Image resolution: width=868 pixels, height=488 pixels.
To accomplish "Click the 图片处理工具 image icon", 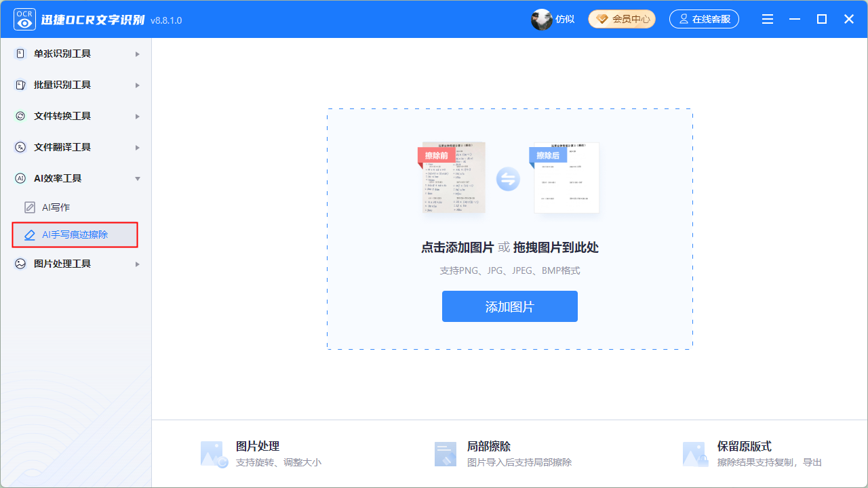I will coord(20,264).
